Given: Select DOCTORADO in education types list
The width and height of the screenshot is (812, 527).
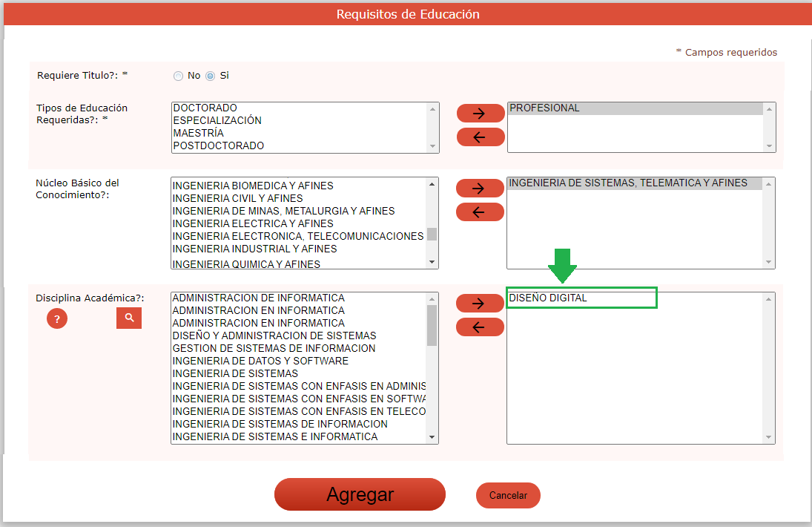Looking at the screenshot, I should point(300,108).
